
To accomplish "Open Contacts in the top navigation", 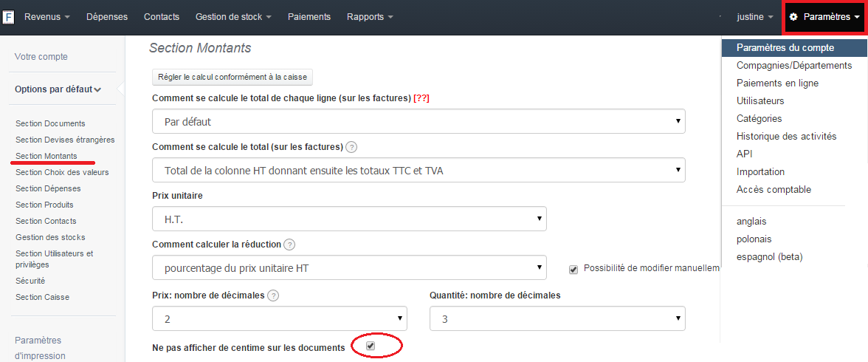I will (x=162, y=17).
